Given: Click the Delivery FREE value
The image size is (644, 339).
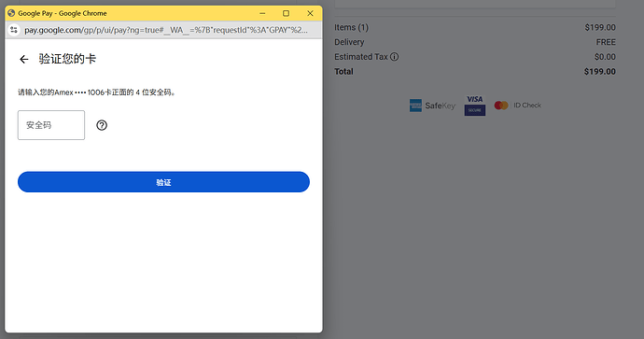Looking at the screenshot, I should click(606, 42).
